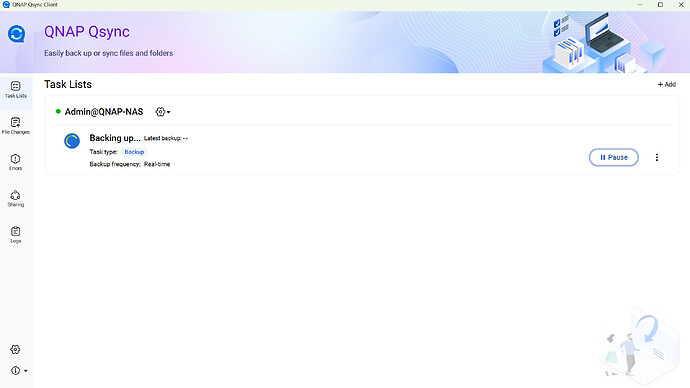Click the green connection status dot
690x388 pixels.
point(58,111)
